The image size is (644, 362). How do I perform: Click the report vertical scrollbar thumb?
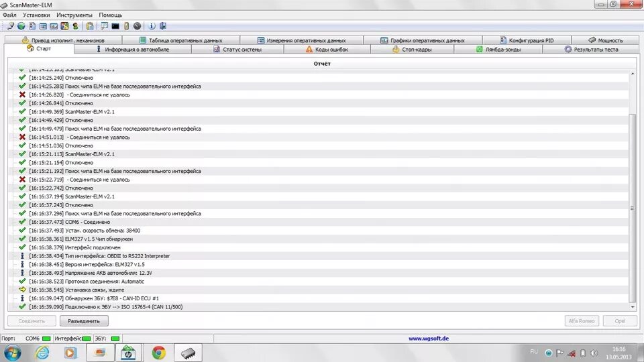[633, 208]
